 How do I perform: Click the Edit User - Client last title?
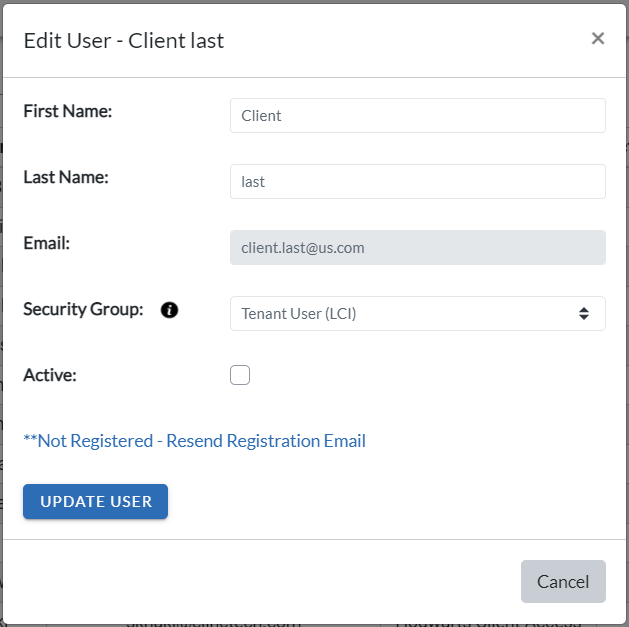(124, 41)
